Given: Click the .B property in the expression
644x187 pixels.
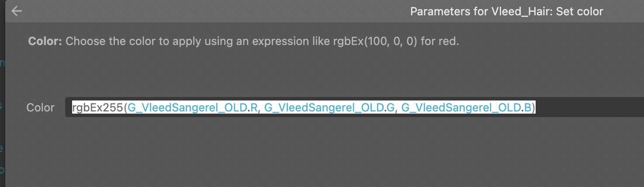Looking at the screenshot, I should click(526, 107).
